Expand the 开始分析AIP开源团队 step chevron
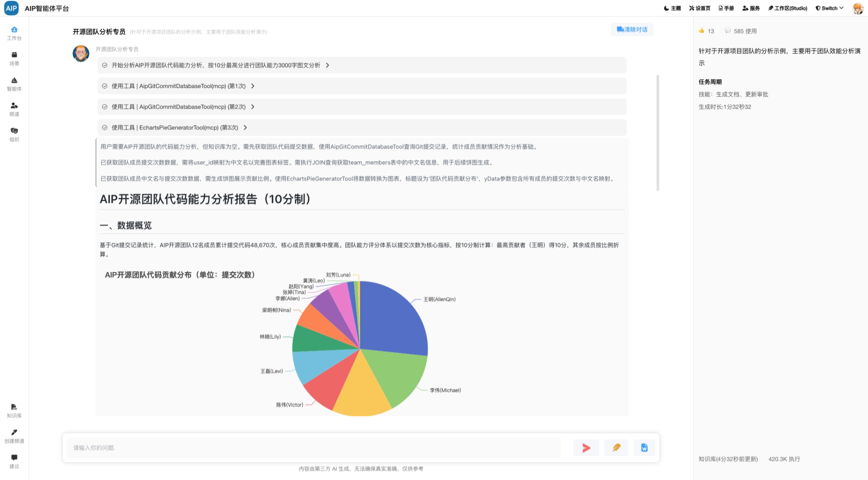Screen dimensions: 868x480 pyautogui.click(x=327, y=65)
